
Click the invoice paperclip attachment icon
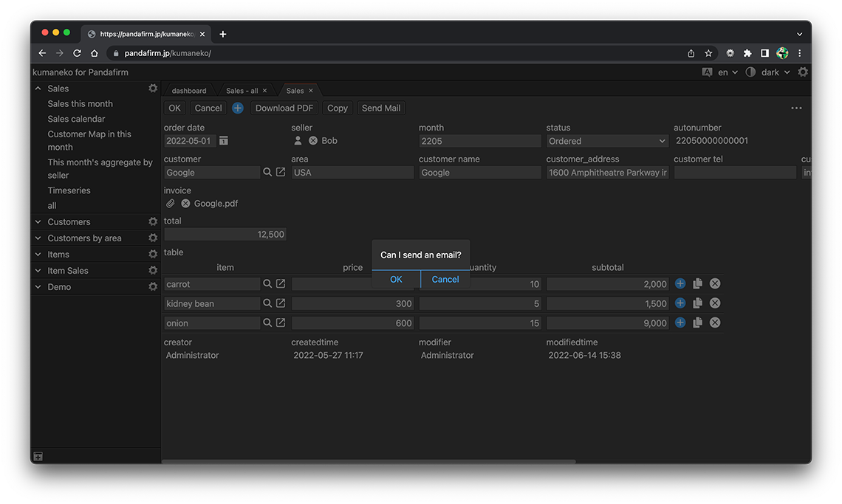171,204
